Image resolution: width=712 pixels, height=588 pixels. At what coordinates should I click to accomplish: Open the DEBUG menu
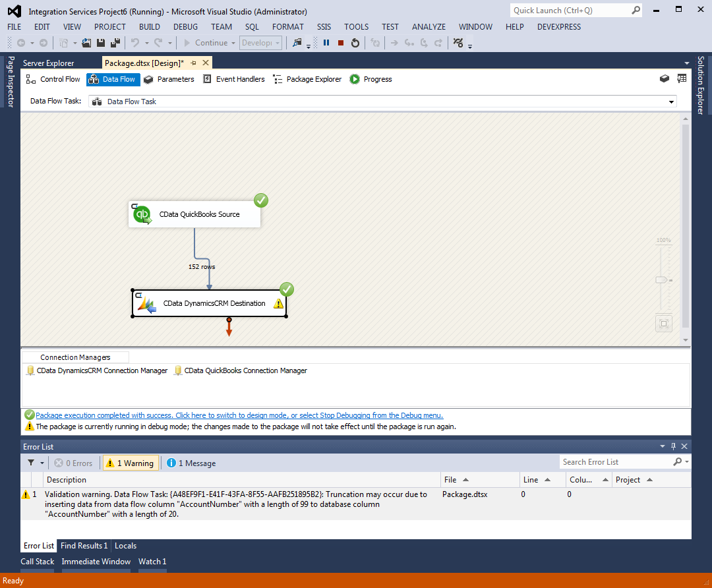[185, 26]
